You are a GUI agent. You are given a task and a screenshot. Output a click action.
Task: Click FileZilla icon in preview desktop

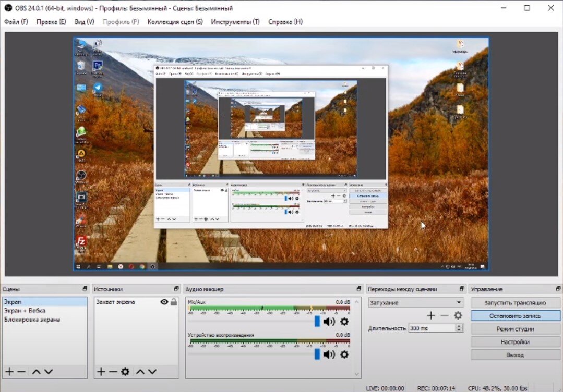click(x=81, y=242)
